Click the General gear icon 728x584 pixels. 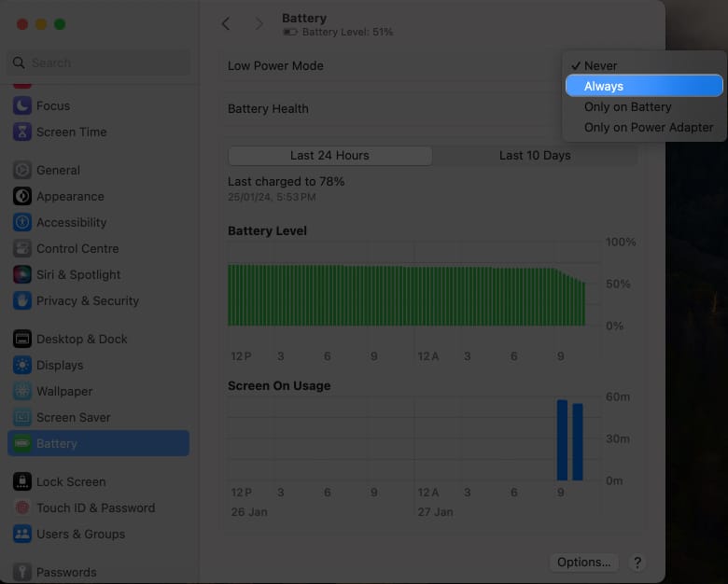coord(22,171)
